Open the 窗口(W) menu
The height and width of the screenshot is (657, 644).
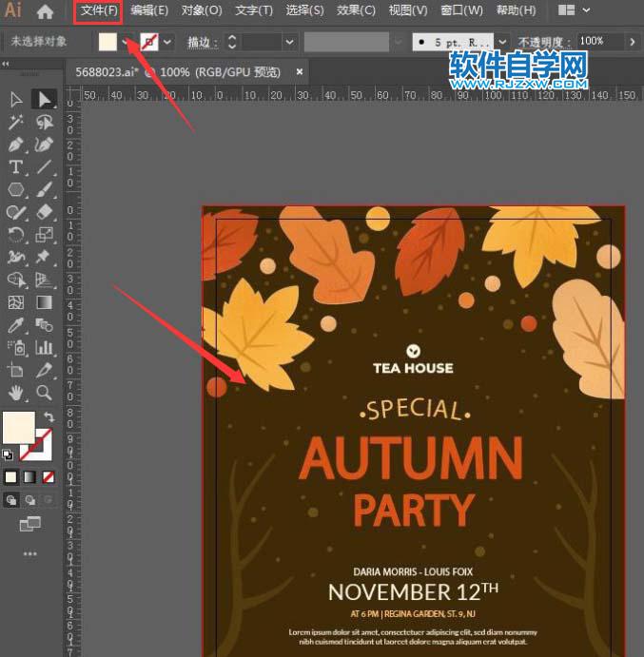coord(461,10)
